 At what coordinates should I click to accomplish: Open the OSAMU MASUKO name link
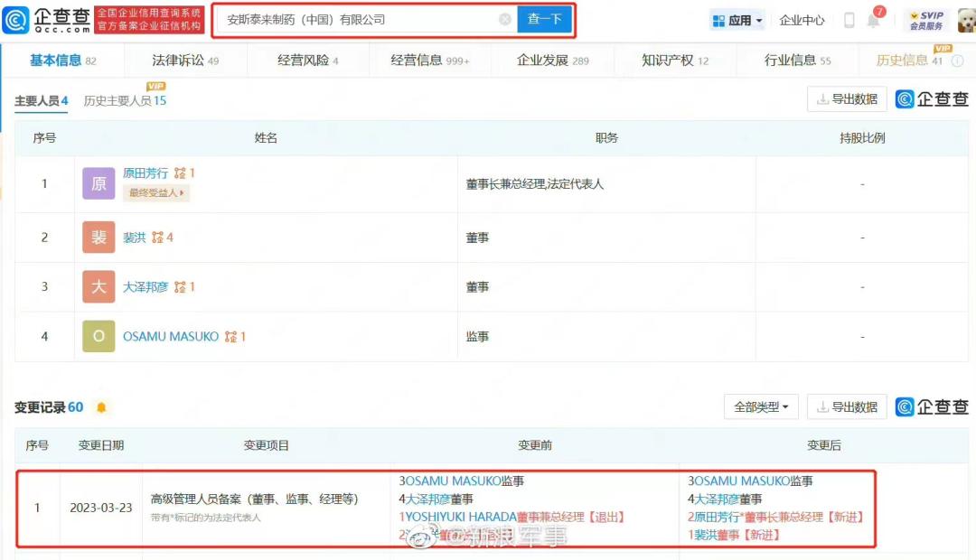click(171, 336)
